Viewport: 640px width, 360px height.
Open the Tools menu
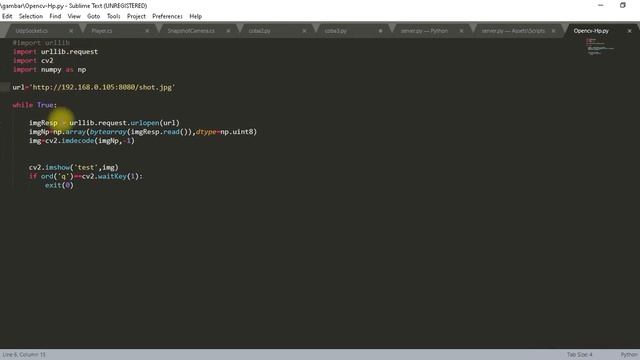tap(113, 16)
